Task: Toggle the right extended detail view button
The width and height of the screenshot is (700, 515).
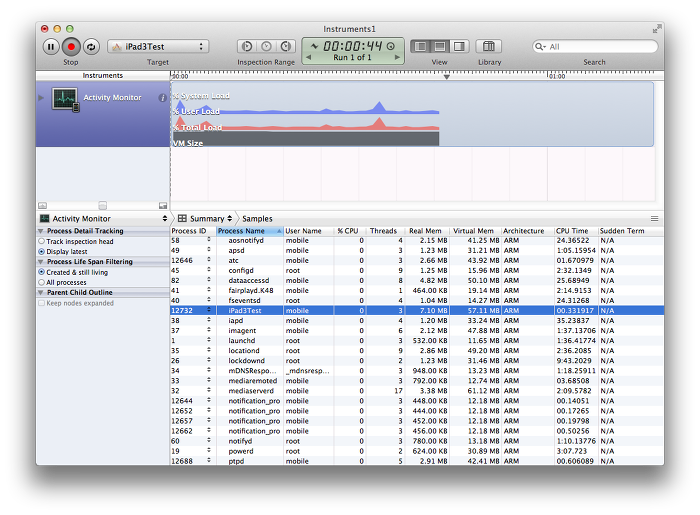Action: tap(459, 46)
